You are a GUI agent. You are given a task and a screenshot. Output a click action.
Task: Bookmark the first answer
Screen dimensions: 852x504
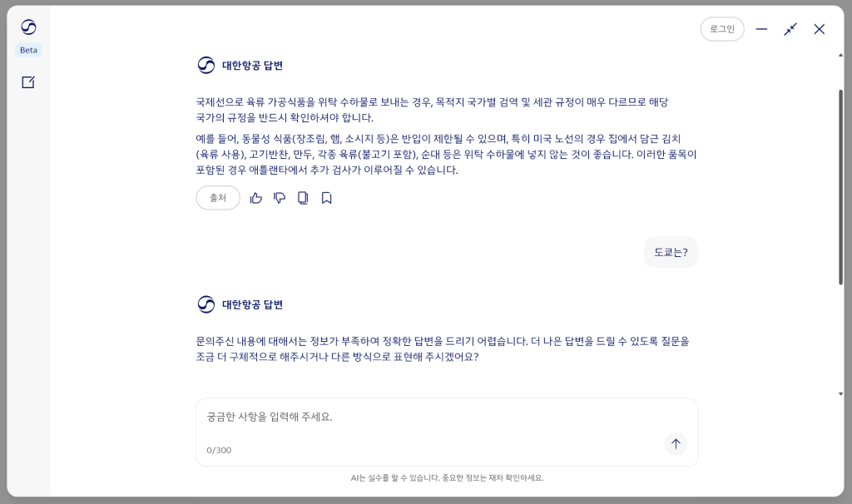point(326,198)
